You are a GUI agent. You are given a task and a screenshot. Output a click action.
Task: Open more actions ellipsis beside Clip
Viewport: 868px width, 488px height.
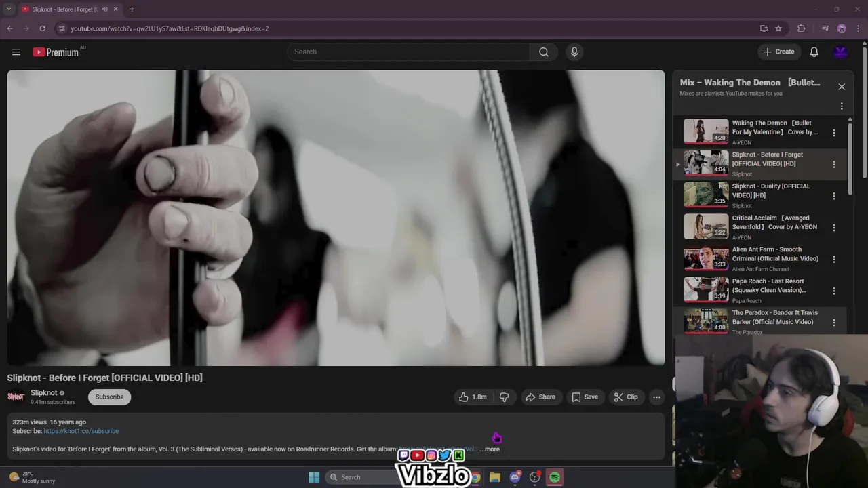point(656,397)
